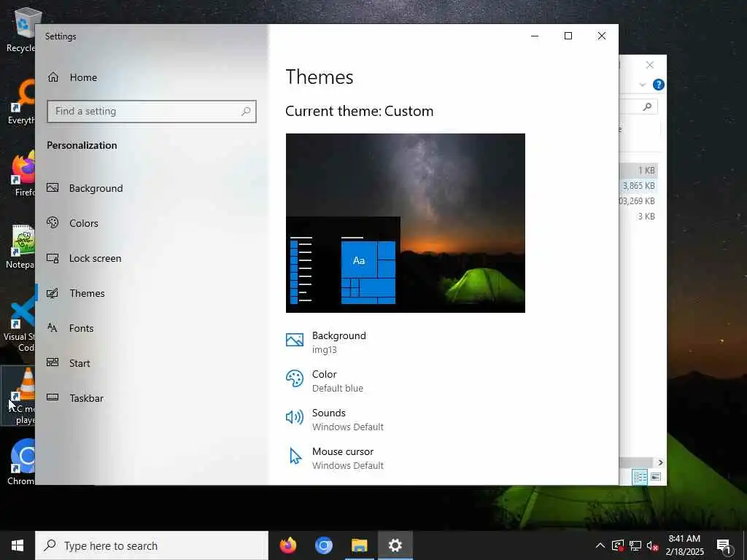
Task: Open the clock showing 8:41 AM
Action: [x=684, y=545]
